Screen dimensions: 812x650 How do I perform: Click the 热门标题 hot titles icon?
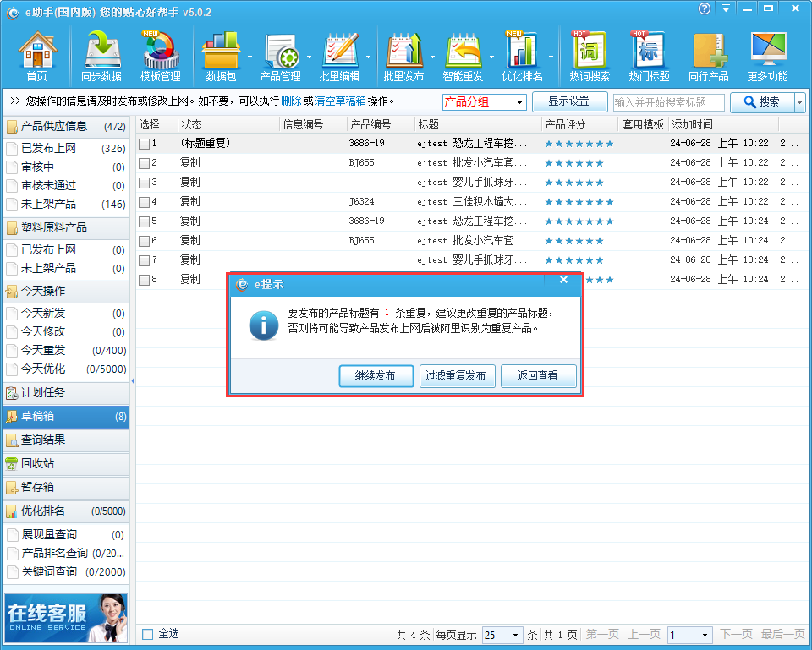tap(649, 57)
